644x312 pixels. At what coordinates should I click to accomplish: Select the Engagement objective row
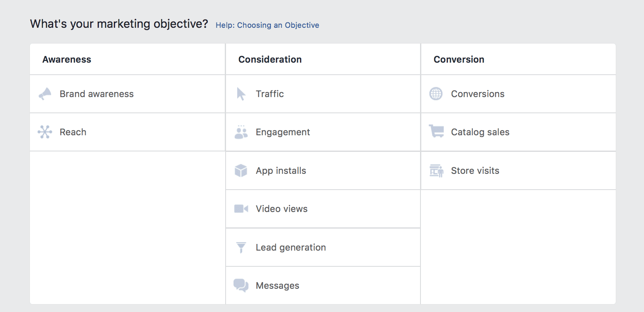(283, 132)
